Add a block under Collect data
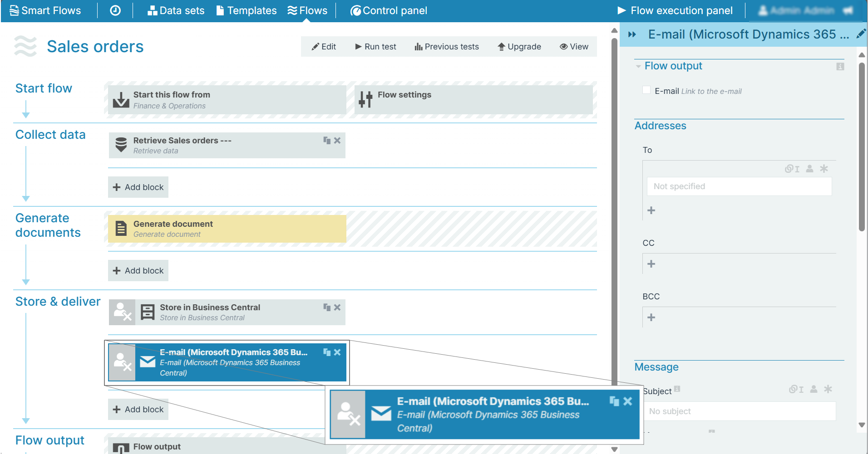868x454 pixels. point(138,187)
